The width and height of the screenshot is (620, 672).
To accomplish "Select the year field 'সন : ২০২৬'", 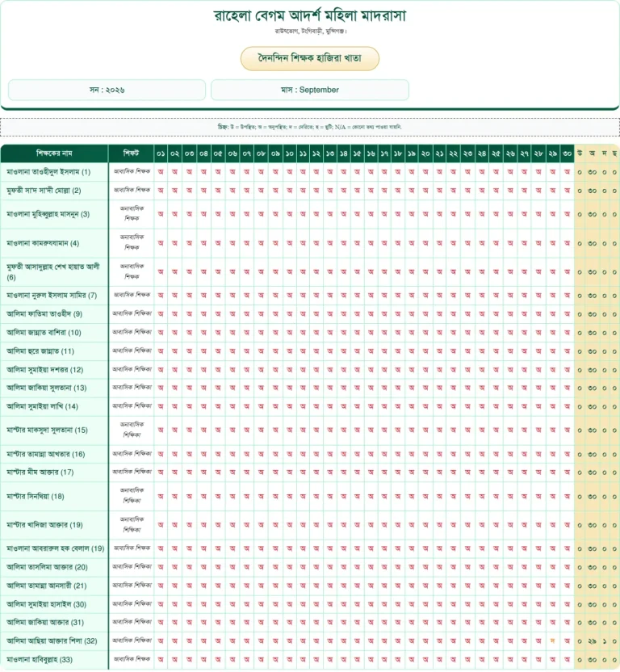I will pyautogui.click(x=107, y=90).
